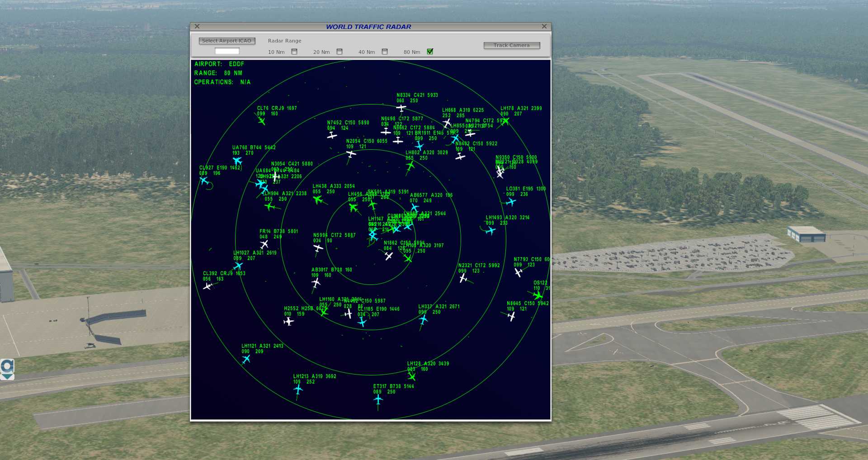Viewport: 868px width, 460px height.
Task: Click the LO381 E195 aircraft icon
Action: pyautogui.click(x=511, y=202)
